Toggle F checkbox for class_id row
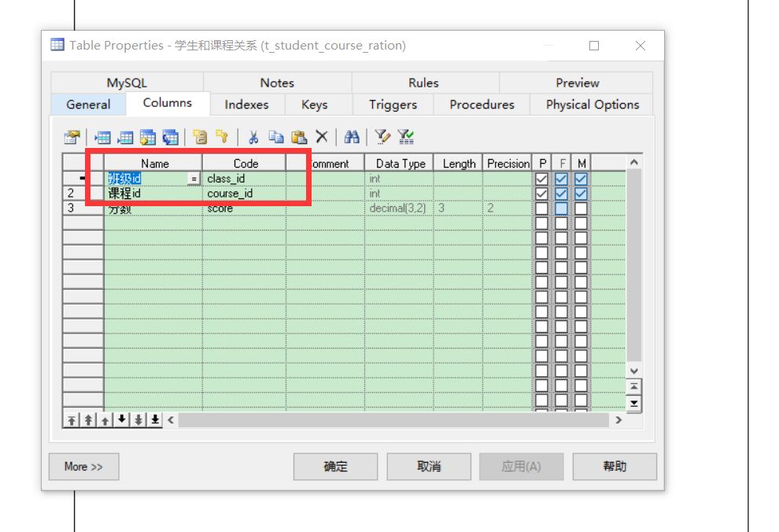The height and width of the screenshot is (532, 779). point(561,179)
